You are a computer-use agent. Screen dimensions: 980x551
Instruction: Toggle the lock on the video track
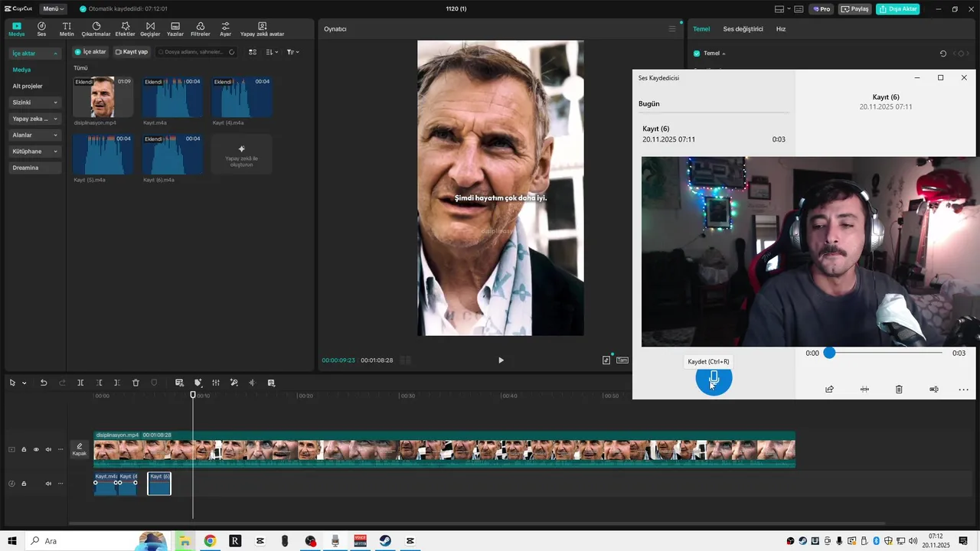[x=24, y=449]
